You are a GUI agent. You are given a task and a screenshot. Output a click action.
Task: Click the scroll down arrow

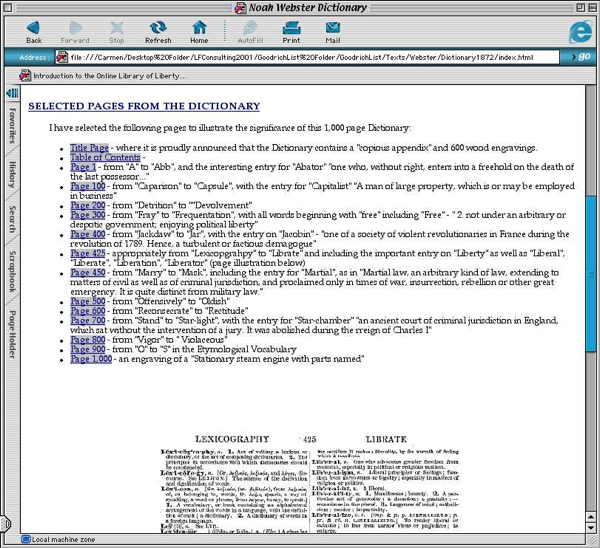(590, 527)
